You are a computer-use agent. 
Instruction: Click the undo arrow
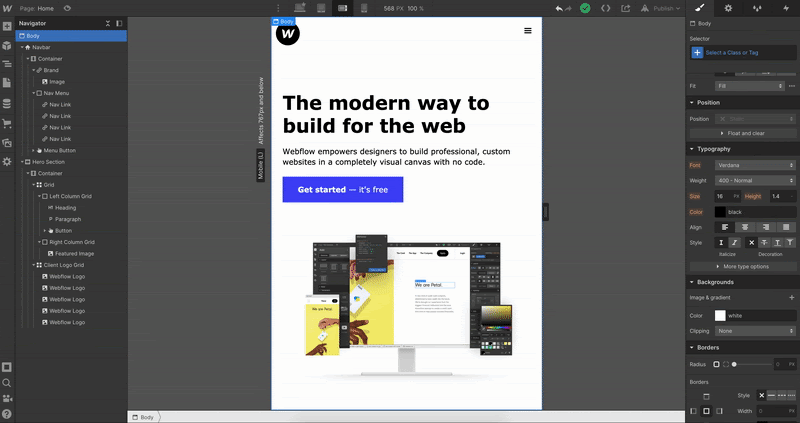tap(559, 8)
